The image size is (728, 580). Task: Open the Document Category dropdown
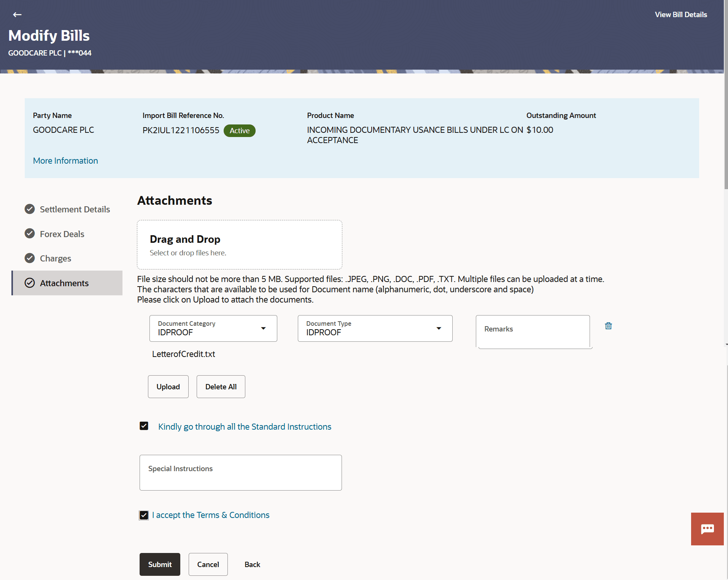pos(213,328)
